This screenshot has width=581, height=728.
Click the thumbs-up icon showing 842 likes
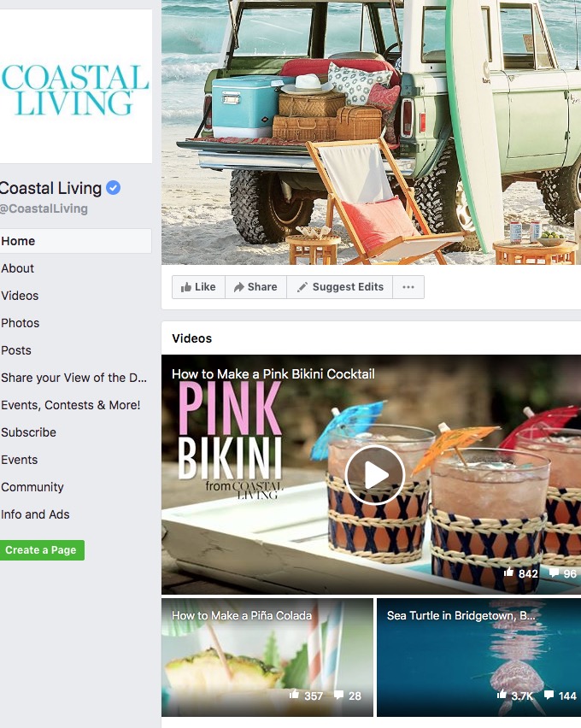point(509,572)
